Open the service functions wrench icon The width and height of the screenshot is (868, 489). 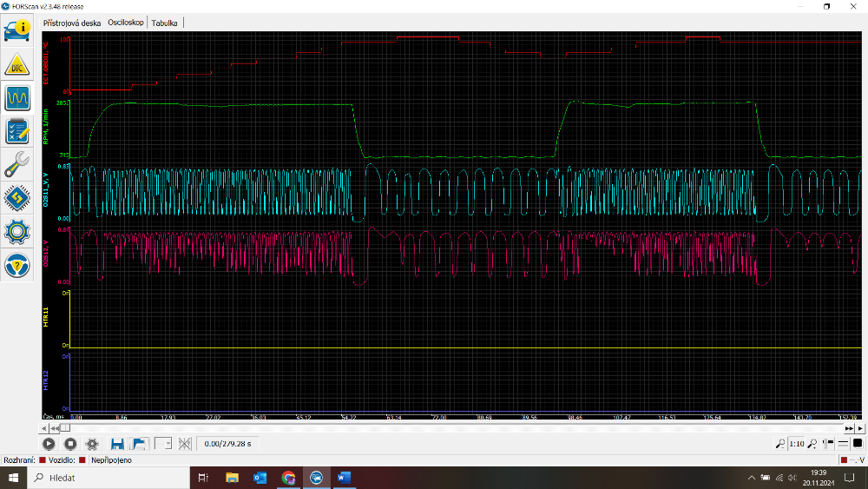17,164
